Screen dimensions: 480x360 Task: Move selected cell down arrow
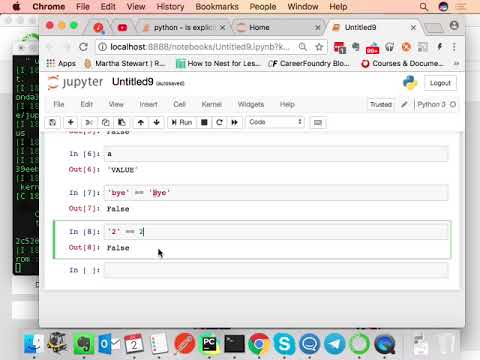[x=156, y=122]
